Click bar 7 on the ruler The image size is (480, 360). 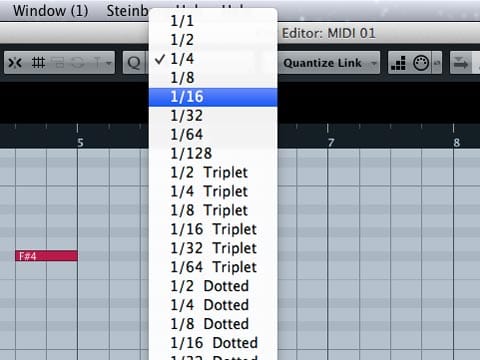(331, 143)
